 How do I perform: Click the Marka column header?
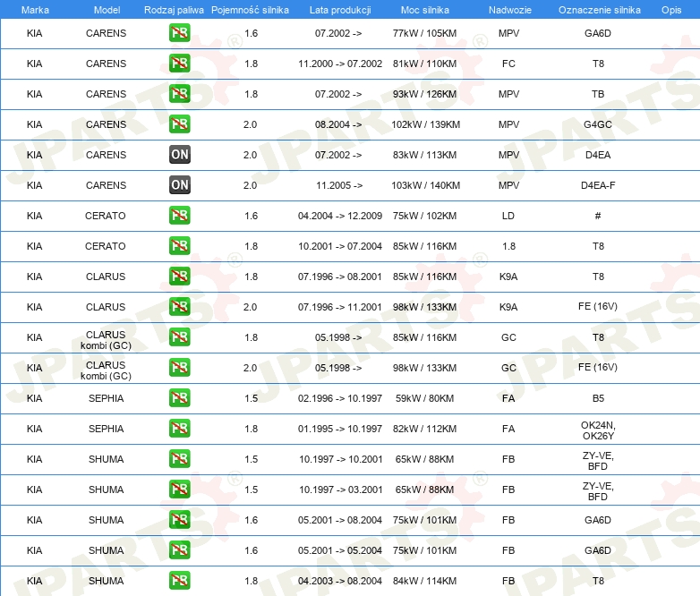pyautogui.click(x=35, y=10)
